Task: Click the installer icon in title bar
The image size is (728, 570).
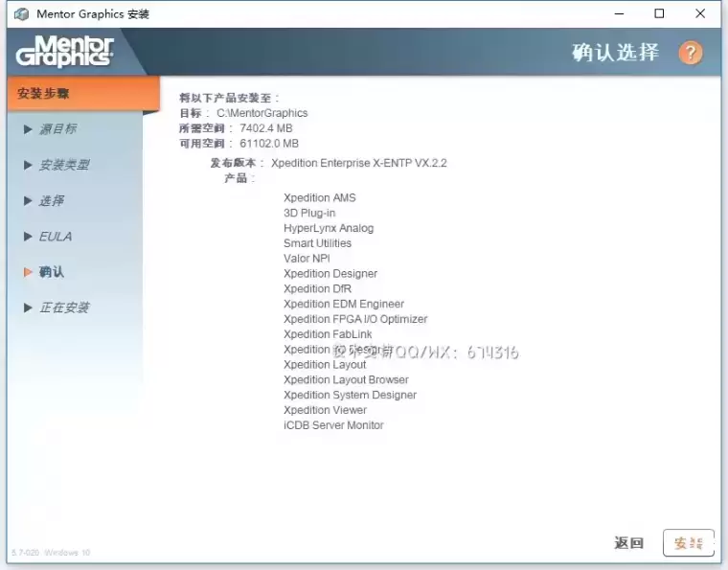Action: (21, 14)
